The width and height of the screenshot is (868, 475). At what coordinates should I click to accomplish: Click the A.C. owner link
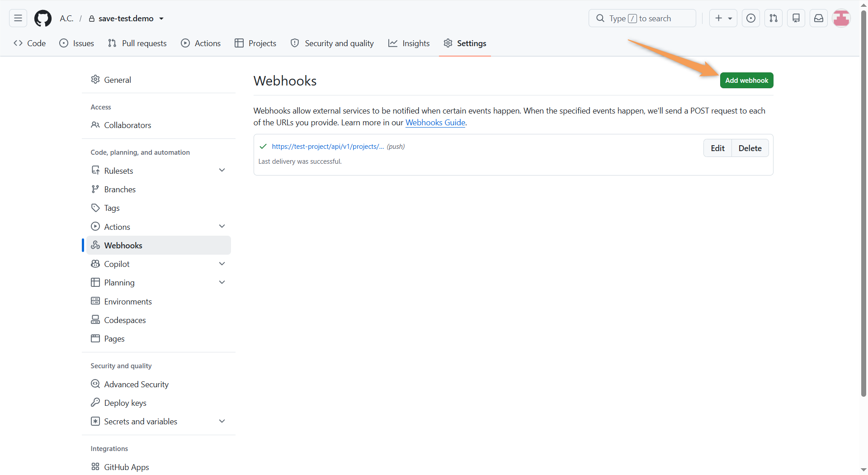[66, 19]
